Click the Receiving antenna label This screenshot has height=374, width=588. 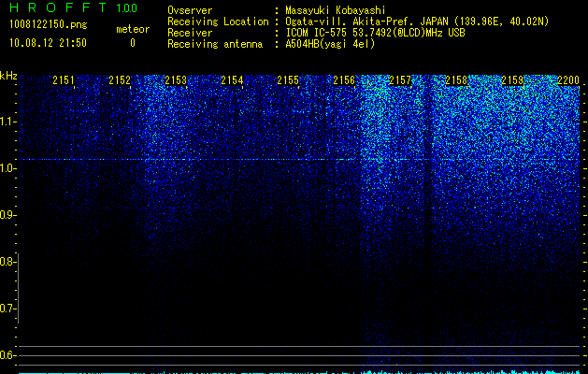pos(215,44)
